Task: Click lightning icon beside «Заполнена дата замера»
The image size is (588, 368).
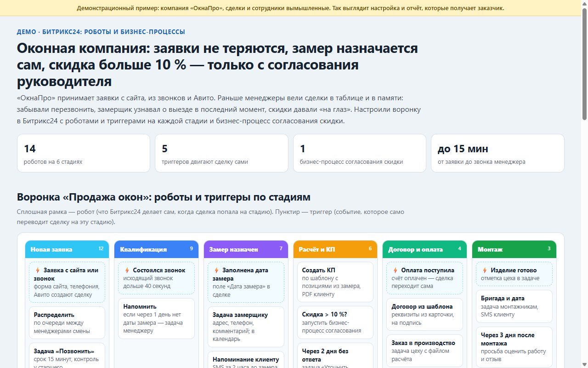Action: click(x=216, y=270)
